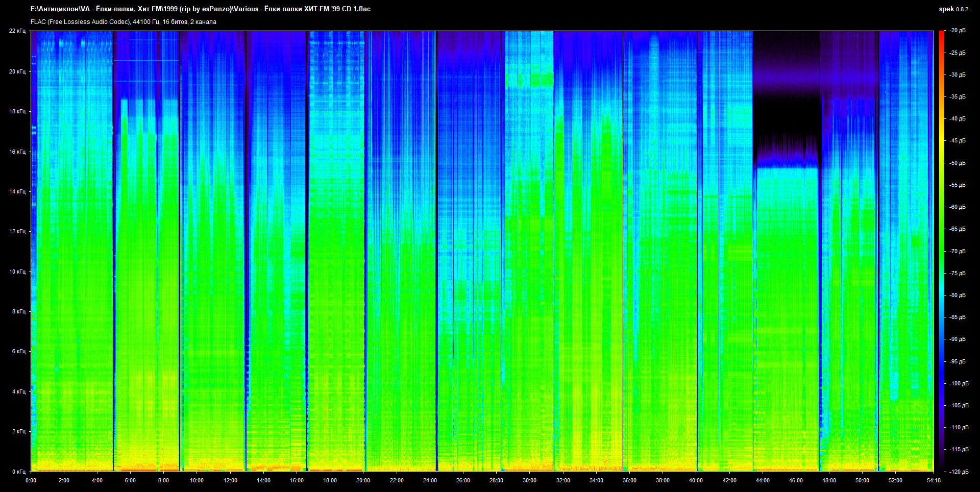The height and width of the screenshot is (492, 980).
Task: Click the 44:00 time axis marker
Action: pyautogui.click(x=763, y=480)
